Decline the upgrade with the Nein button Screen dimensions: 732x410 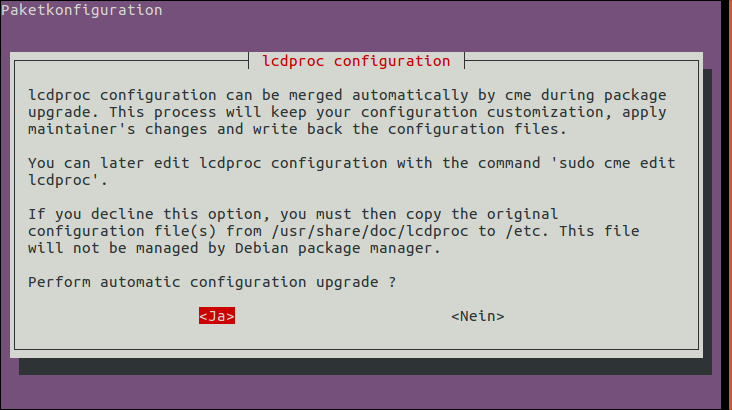point(478,316)
